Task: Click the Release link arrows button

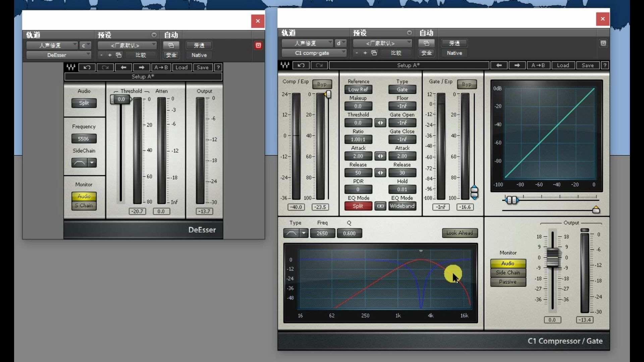Action: tap(380, 173)
